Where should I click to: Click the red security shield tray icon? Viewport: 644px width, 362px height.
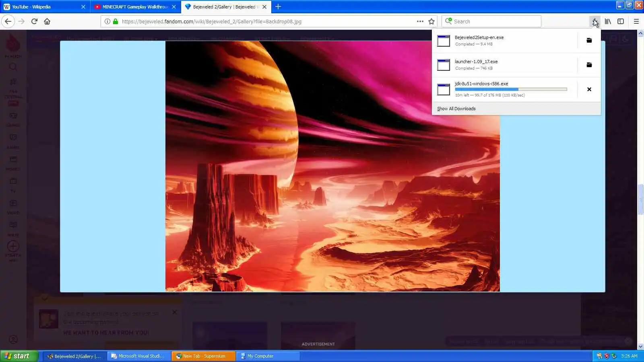tap(607, 356)
